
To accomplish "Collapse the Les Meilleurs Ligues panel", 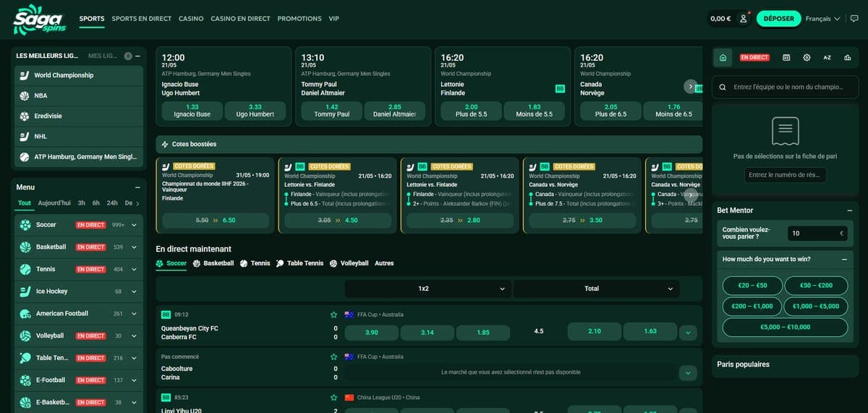I will pos(137,56).
